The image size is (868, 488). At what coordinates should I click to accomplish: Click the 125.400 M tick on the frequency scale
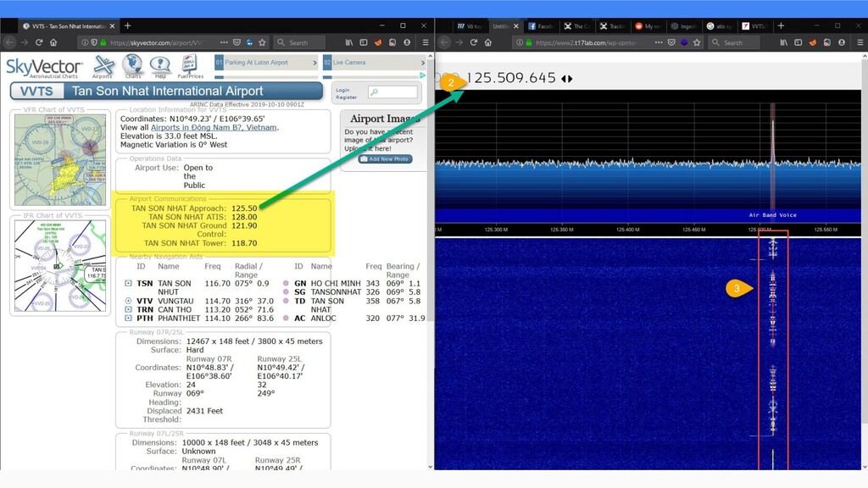628,229
